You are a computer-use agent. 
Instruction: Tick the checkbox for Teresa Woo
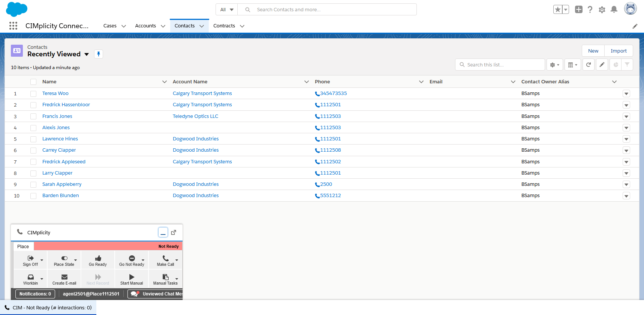click(x=33, y=93)
